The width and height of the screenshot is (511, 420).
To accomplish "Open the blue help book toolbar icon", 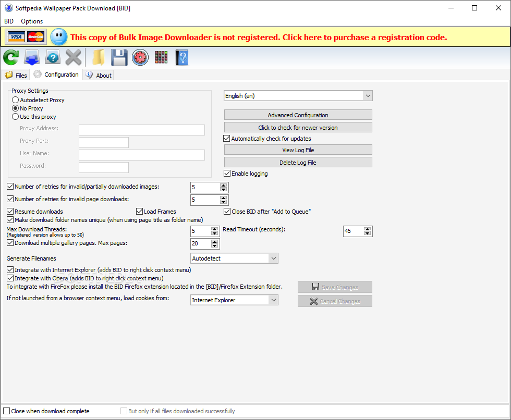I will point(182,58).
